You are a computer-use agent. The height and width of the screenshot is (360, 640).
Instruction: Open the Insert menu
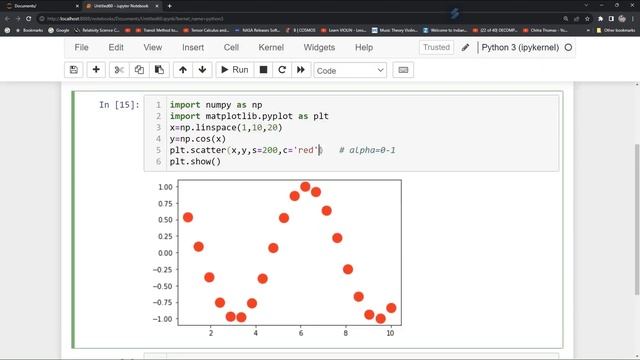tap(193, 47)
